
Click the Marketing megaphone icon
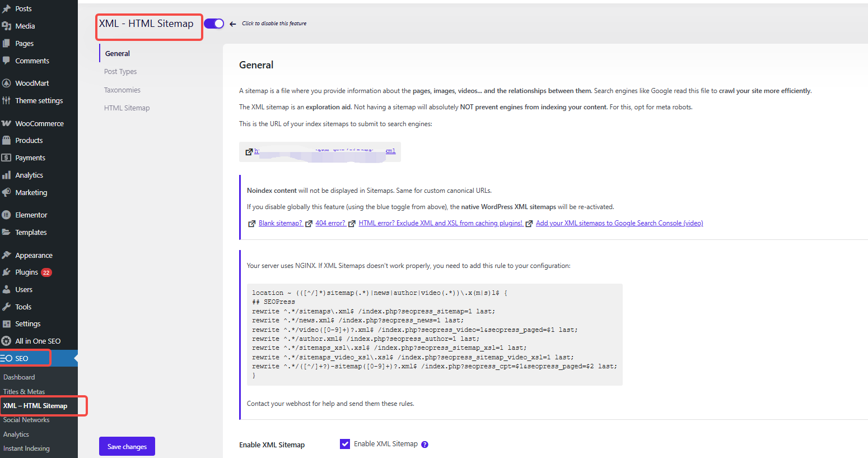(6, 192)
